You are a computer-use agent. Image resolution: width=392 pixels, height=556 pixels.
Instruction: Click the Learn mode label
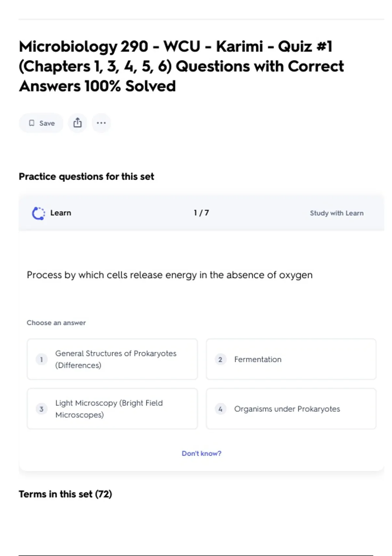(61, 213)
